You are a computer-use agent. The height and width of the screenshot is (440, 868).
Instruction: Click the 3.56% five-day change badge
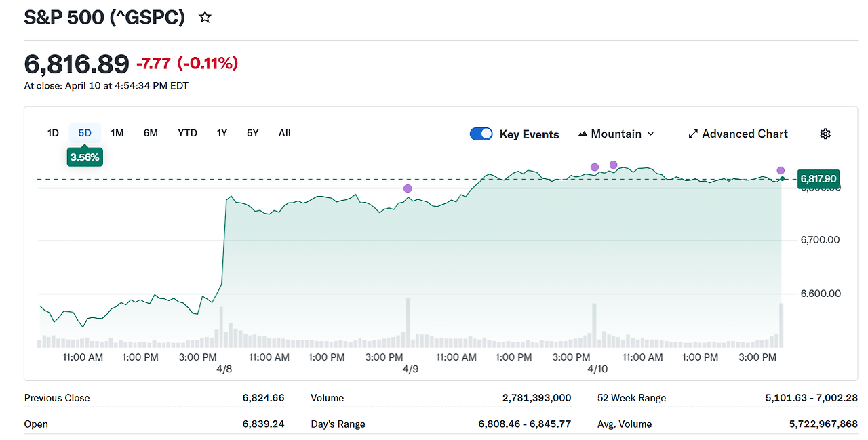[x=85, y=157]
